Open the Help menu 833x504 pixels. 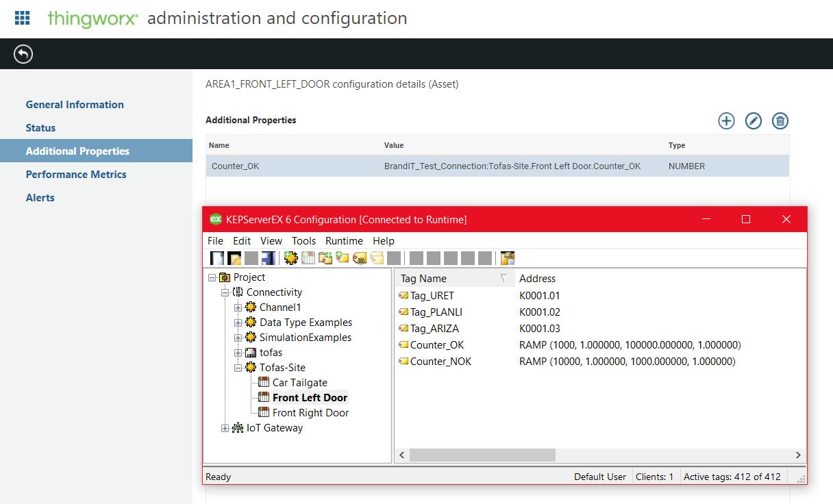384,241
